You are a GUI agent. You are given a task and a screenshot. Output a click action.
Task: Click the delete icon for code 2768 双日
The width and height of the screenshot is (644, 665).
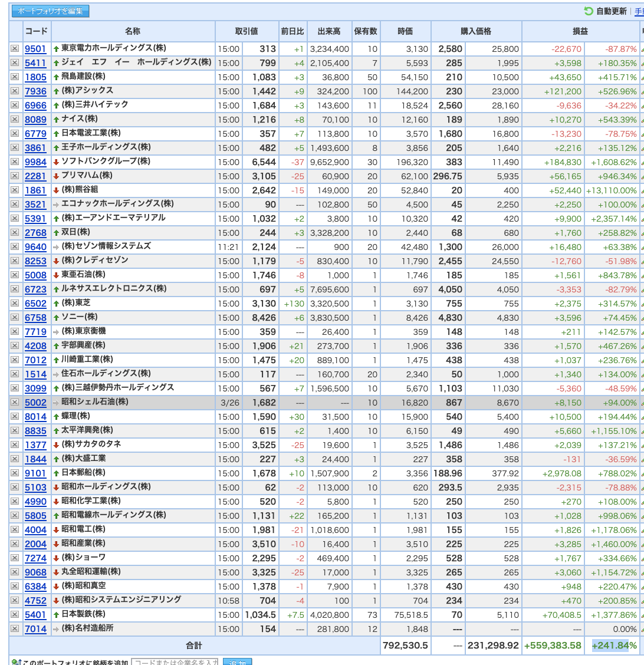point(15,232)
